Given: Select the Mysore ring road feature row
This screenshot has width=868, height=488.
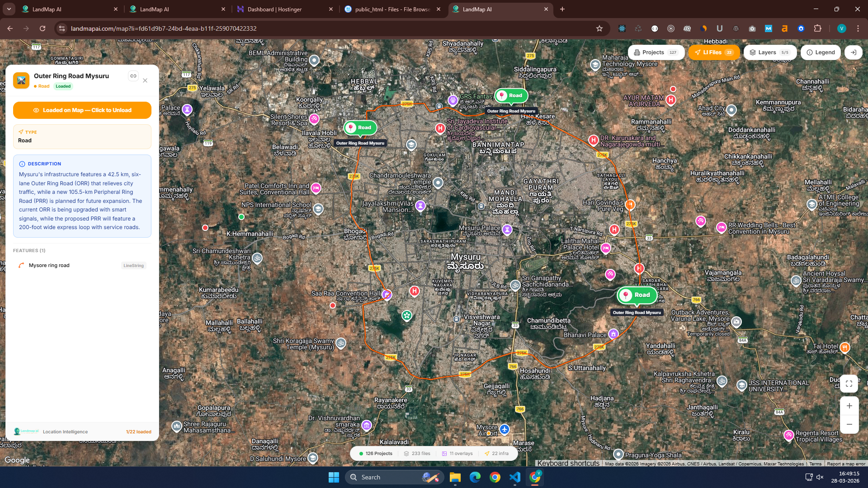Looking at the screenshot, I should [82, 265].
